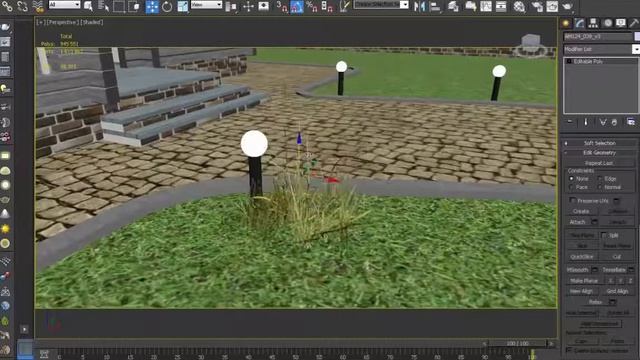Viewport: 640px width, 360px height.
Task: Collapse the Edit Geometry rollout
Action: click(599, 153)
